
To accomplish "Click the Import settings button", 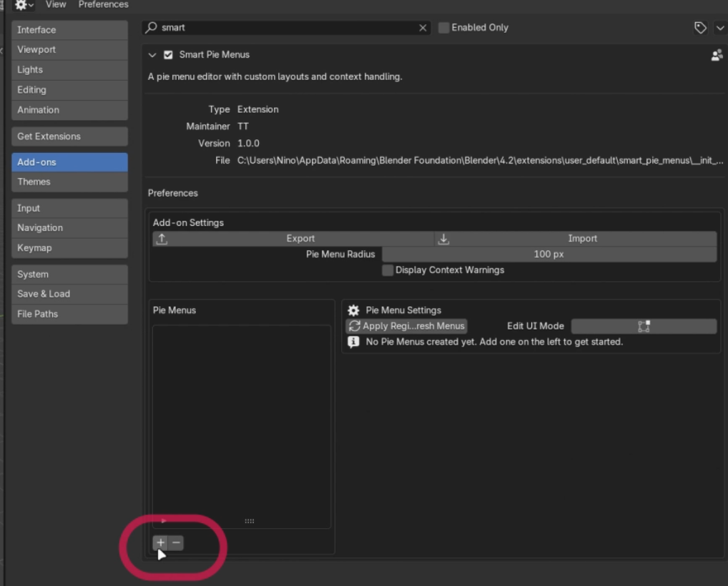I will coord(576,239).
